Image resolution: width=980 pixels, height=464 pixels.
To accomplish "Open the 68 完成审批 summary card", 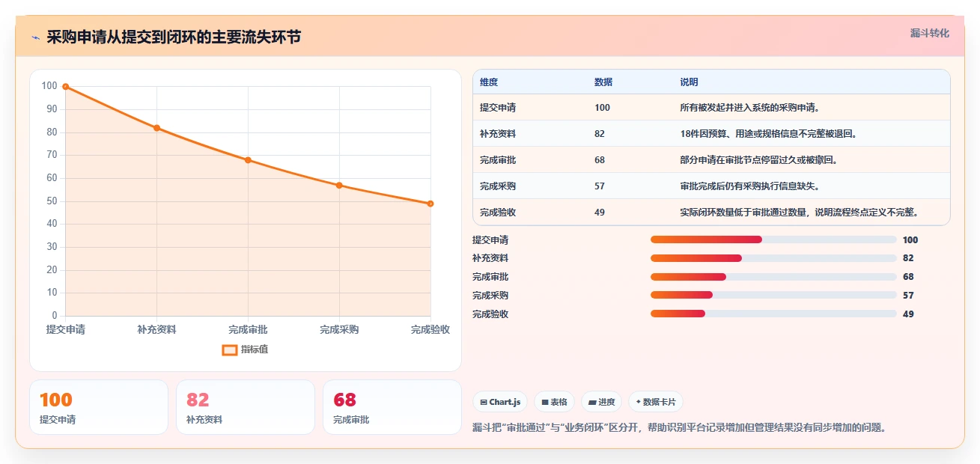I will tap(392, 407).
